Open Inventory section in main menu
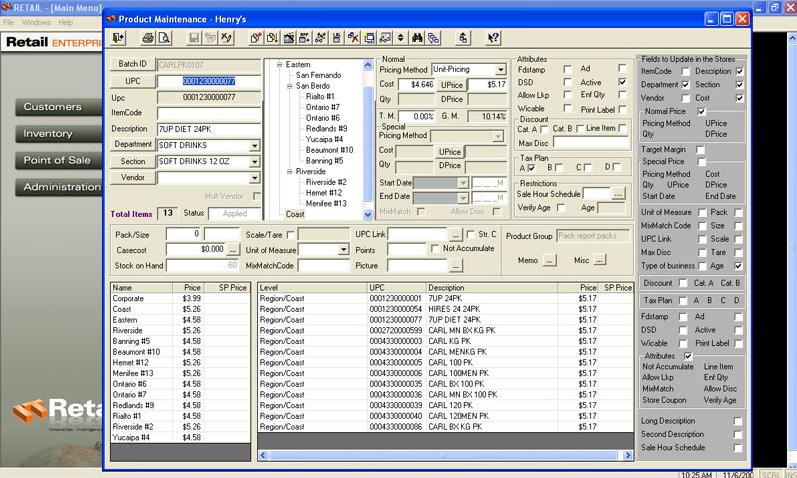 (x=59, y=134)
